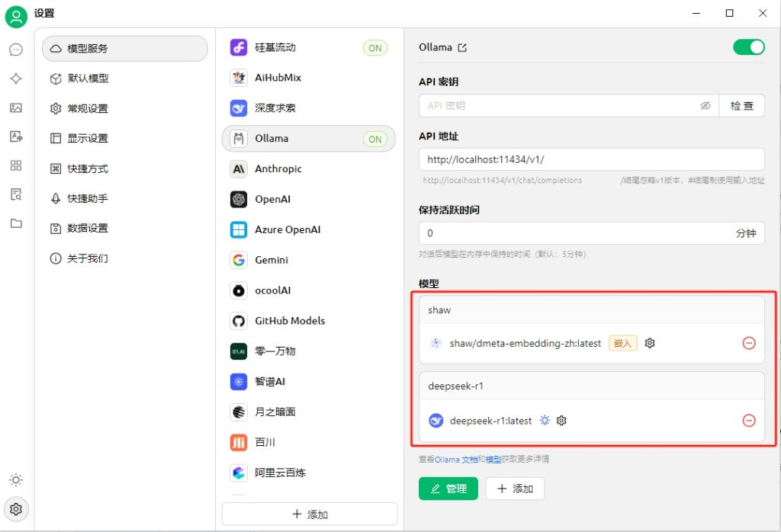Viewport: 781px width, 532px height.
Task: Select the 月之暗面 provider
Action: [309, 412]
